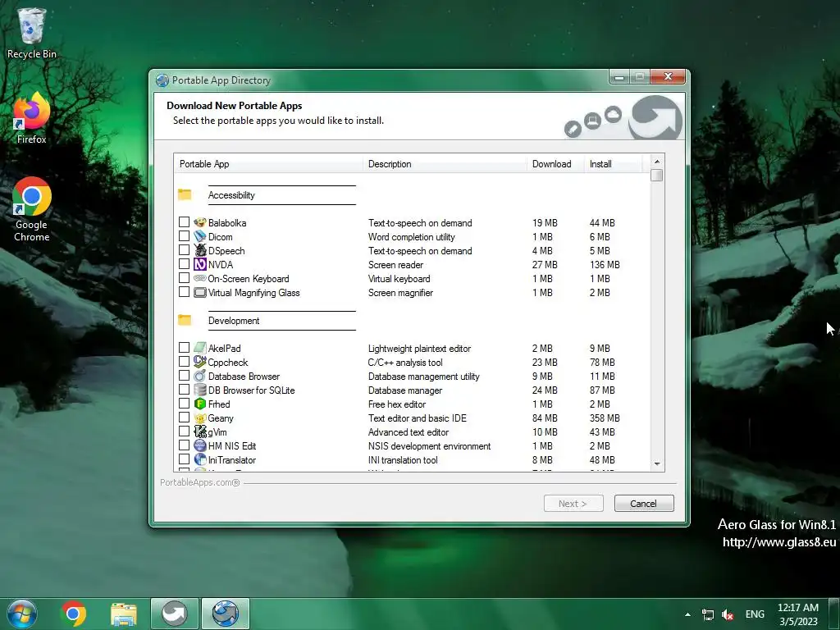The width and height of the screenshot is (840, 630).
Task: Click the On-Screen Keyboard icon
Action: click(200, 278)
